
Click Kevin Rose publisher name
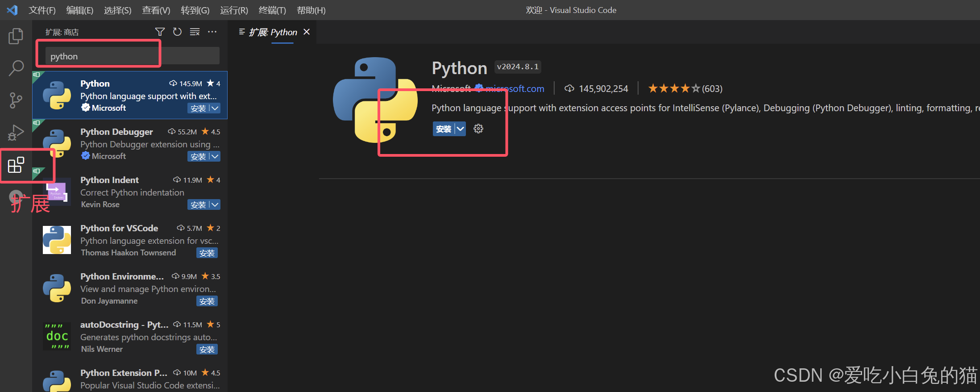(x=100, y=204)
